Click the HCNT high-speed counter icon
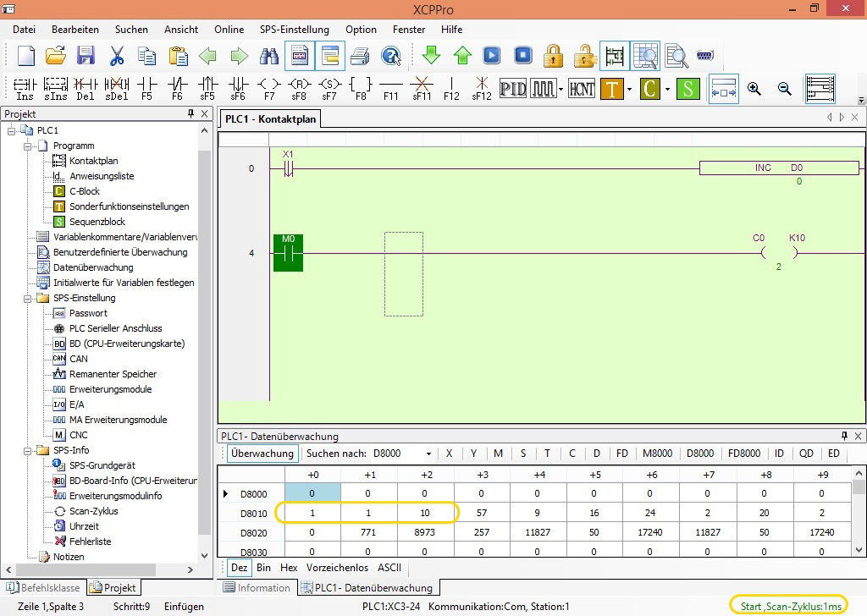The height and width of the screenshot is (616, 867). [582, 88]
